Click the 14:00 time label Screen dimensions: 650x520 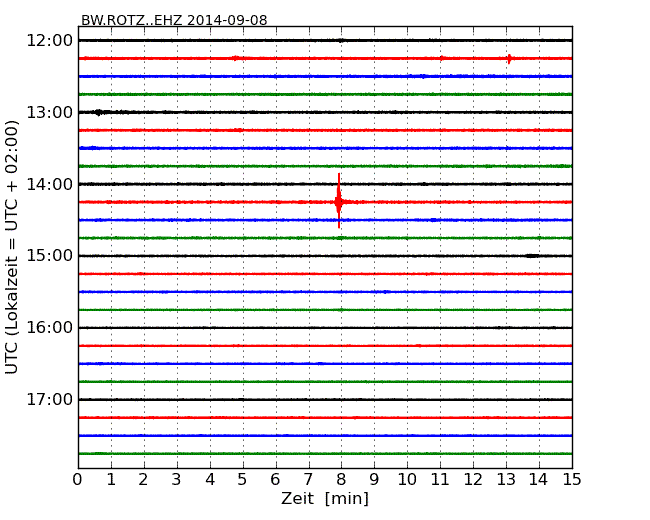point(49,184)
